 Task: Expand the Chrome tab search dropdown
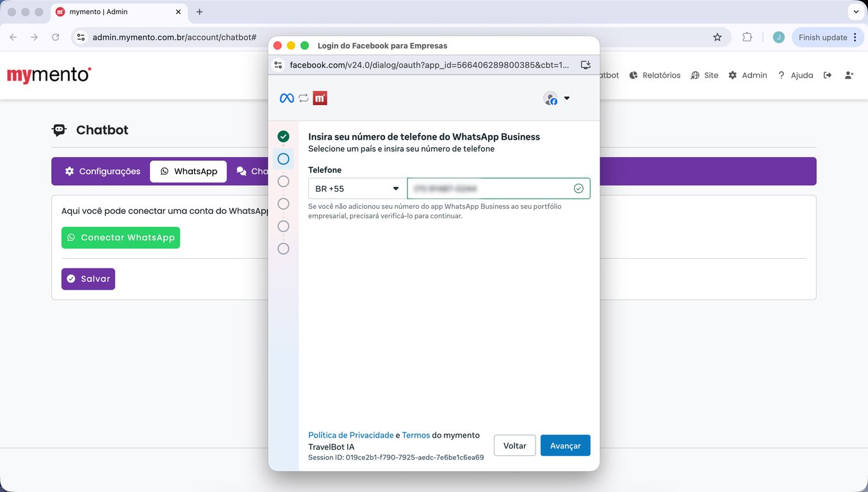(856, 12)
